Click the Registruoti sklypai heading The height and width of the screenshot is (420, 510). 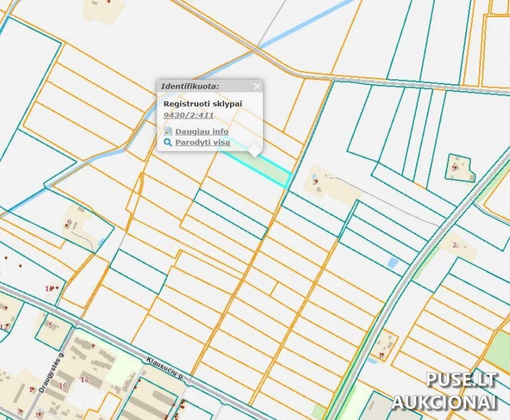click(x=203, y=104)
